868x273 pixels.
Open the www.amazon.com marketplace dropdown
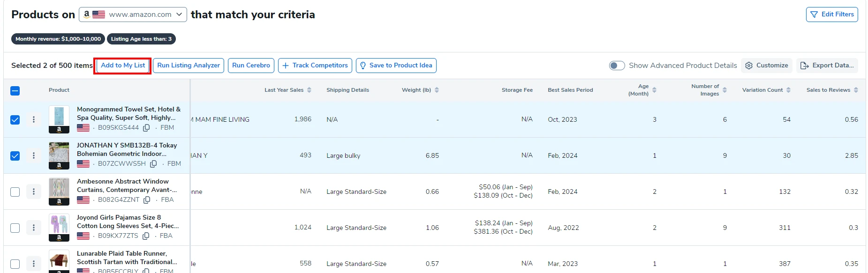(x=133, y=15)
